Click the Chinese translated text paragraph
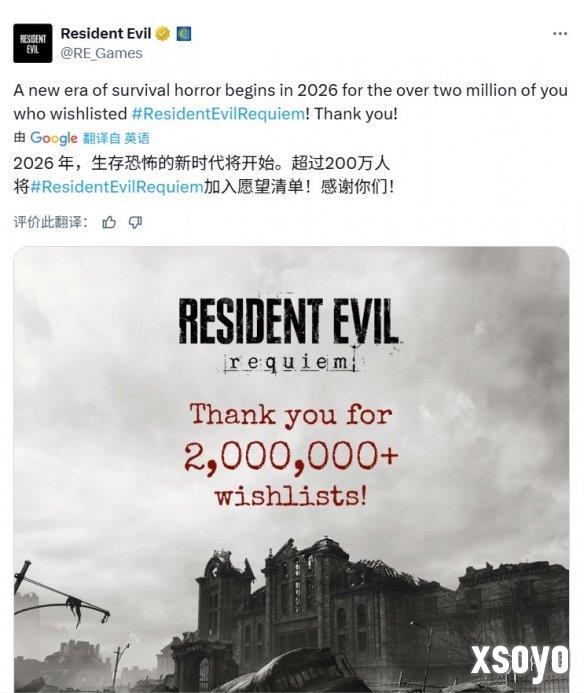 pyautogui.click(x=203, y=175)
